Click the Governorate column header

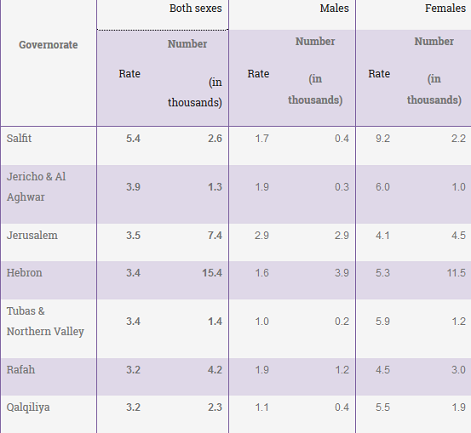pos(48,45)
